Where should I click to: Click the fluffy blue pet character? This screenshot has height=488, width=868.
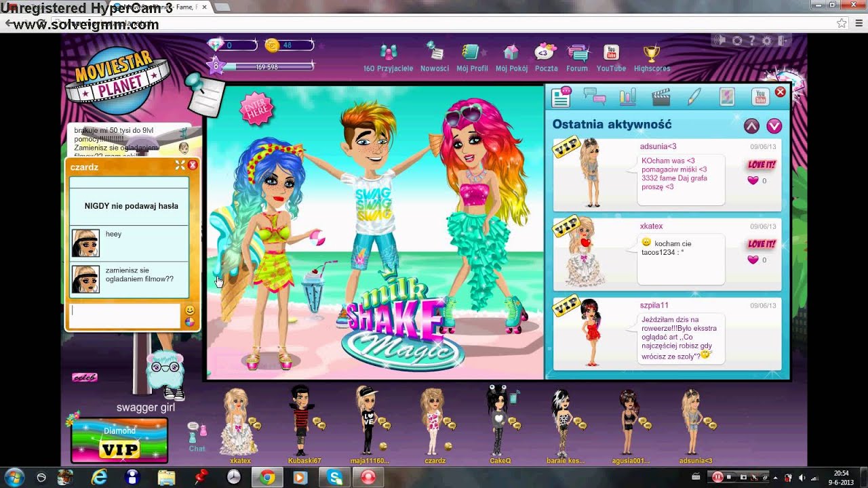pyautogui.click(x=165, y=373)
